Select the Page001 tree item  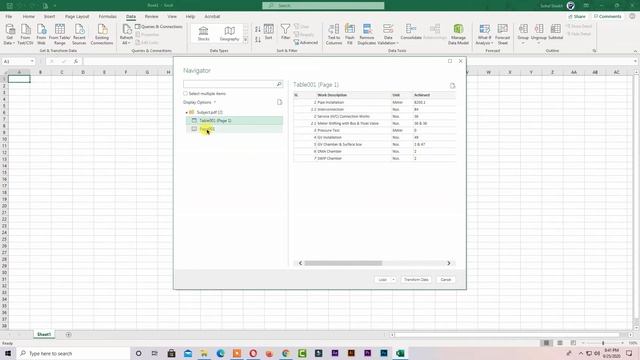coord(234,129)
